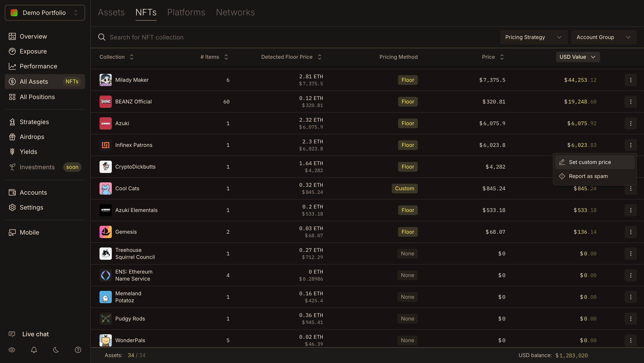Click the Azuki collection name
Image resolution: width=644 pixels, height=363 pixels.
[122, 123]
